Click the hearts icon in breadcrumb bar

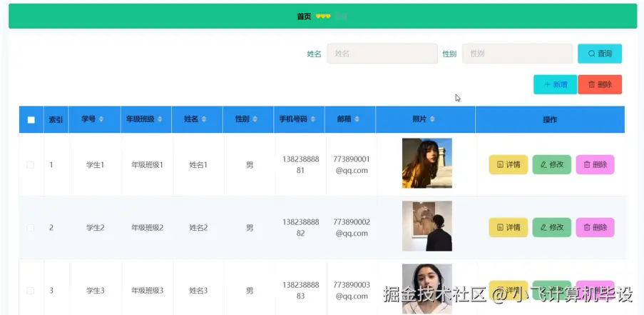(323, 16)
